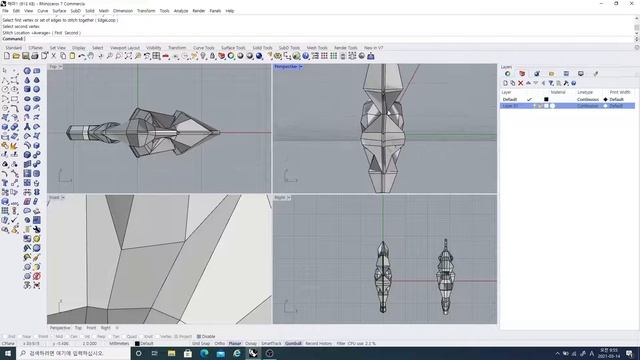Toggle Gumball in the status bar
The height and width of the screenshot is (360, 640).
pyautogui.click(x=293, y=344)
